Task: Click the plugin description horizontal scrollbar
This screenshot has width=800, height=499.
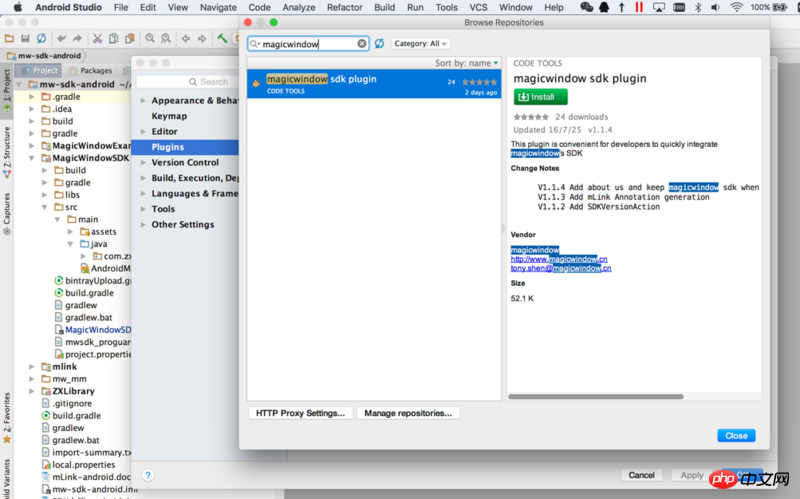Action: click(596, 396)
